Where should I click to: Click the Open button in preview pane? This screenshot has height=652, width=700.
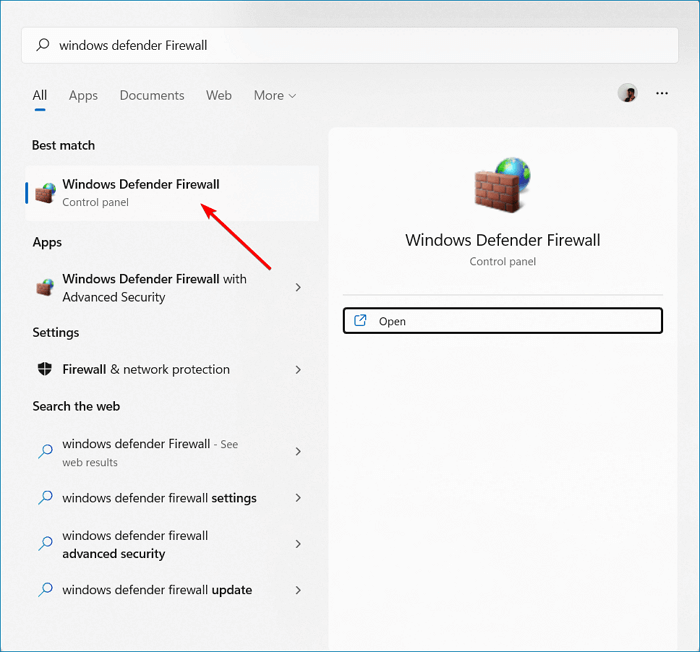(x=503, y=321)
